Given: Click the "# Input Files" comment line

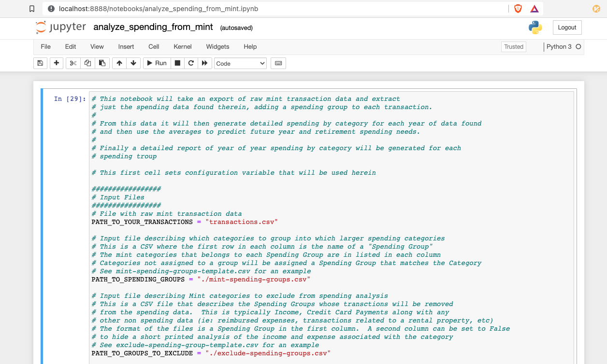Looking at the screenshot, I should point(118,197).
